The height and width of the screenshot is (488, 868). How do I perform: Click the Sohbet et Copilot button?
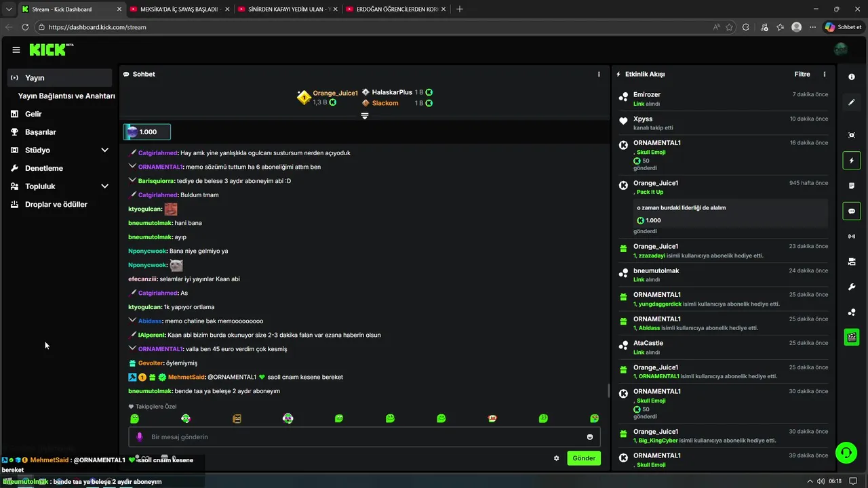tap(843, 27)
